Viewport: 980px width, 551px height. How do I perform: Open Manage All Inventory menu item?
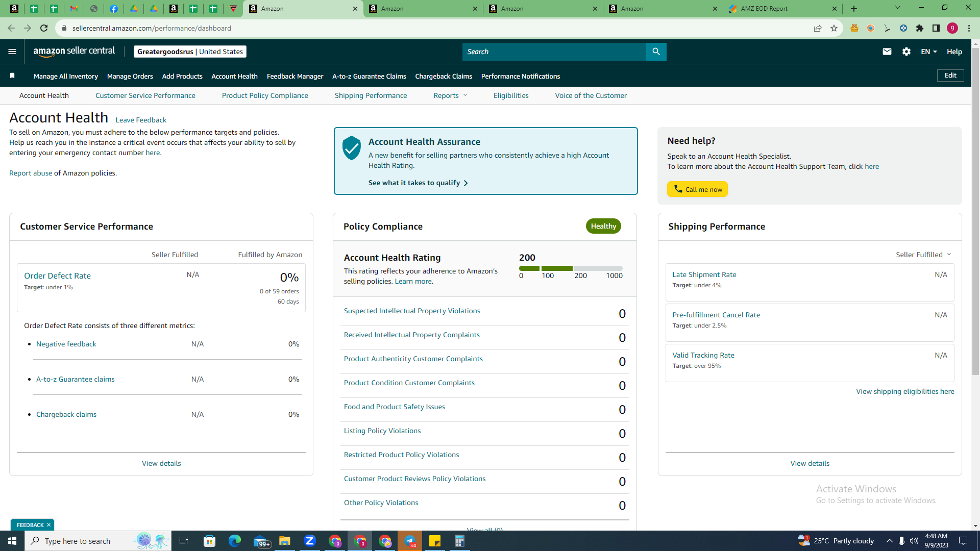(x=66, y=76)
